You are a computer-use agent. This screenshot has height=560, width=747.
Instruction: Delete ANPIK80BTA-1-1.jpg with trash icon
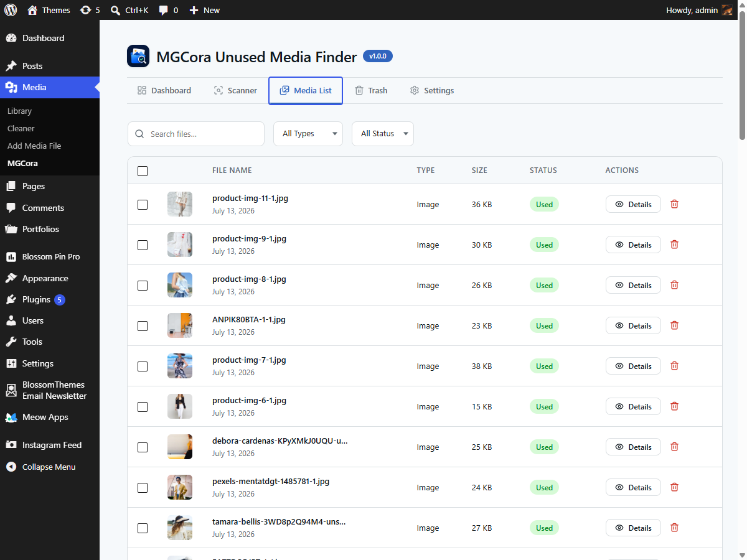tap(674, 325)
